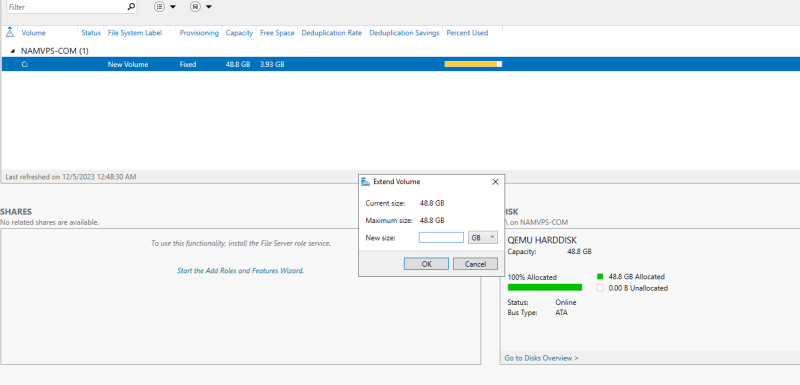Click the white Unallocated legend swatch
Image resolution: width=800 pixels, height=385 pixels.
[x=600, y=288]
